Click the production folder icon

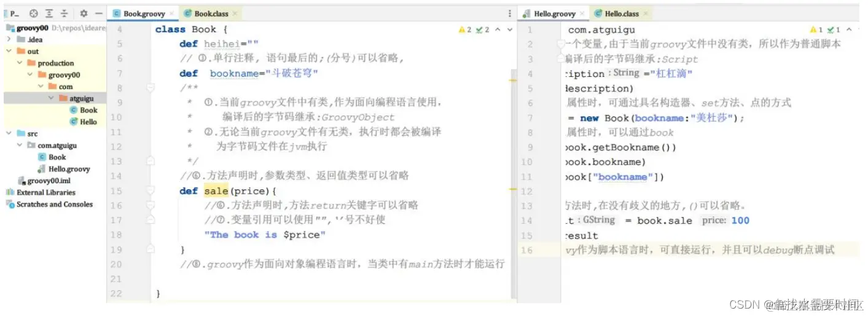click(x=31, y=63)
